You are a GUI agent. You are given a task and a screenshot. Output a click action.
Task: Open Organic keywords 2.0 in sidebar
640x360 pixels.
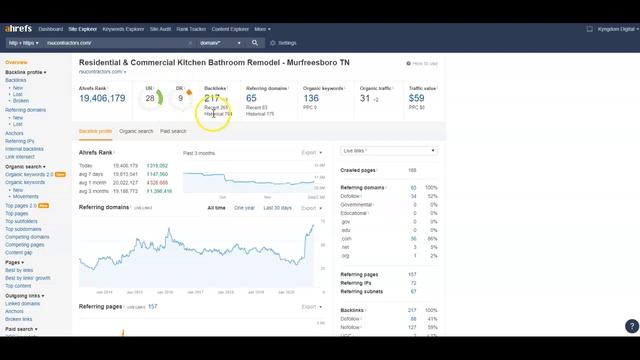click(x=29, y=175)
